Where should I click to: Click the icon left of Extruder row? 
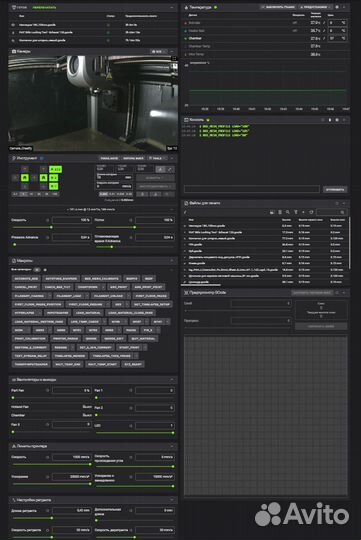click(186, 23)
